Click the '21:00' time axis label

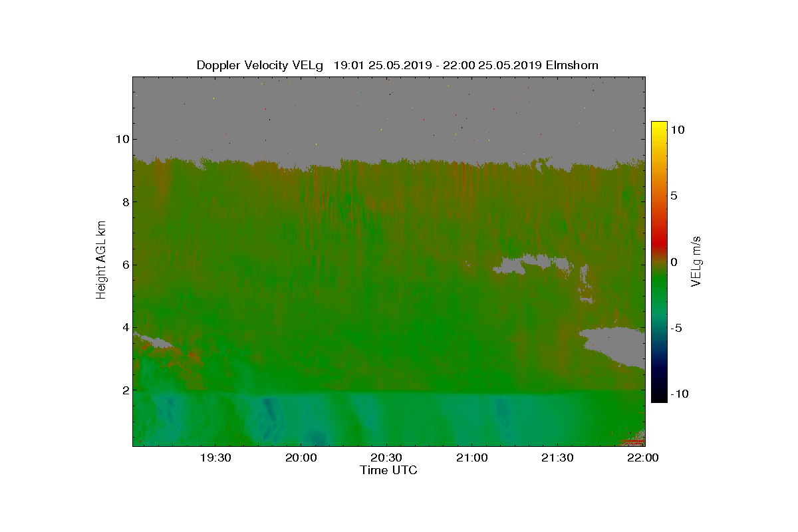[x=472, y=458]
